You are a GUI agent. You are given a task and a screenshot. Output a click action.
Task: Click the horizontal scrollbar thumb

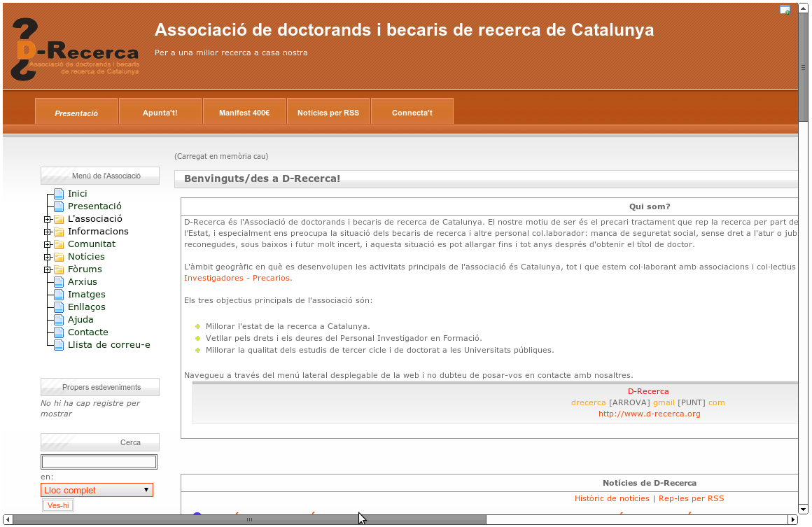[248, 519]
